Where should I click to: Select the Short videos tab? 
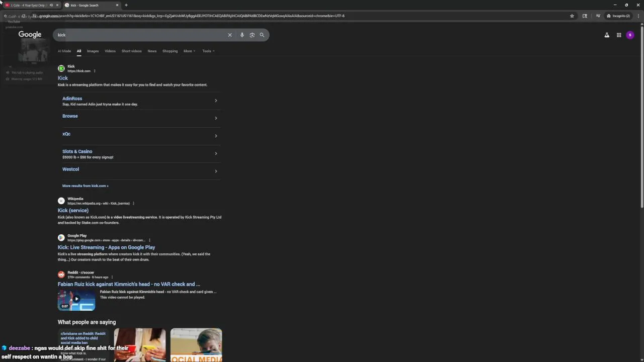[x=131, y=51]
